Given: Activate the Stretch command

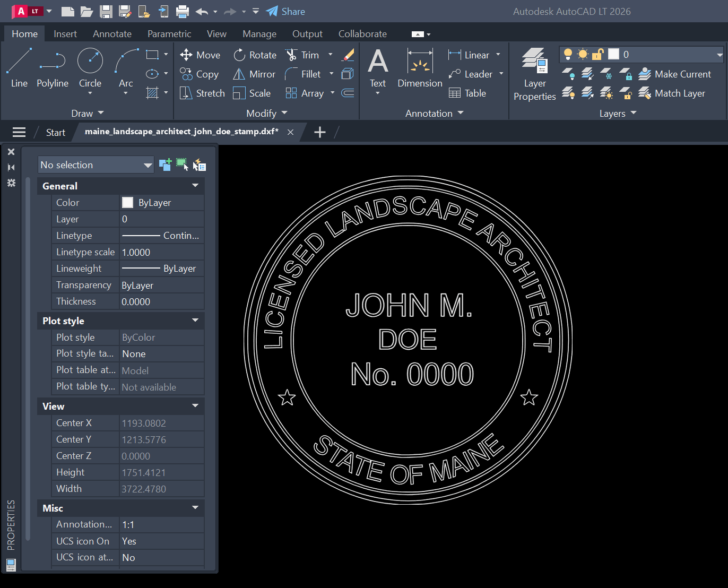Looking at the screenshot, I should 202,93.
